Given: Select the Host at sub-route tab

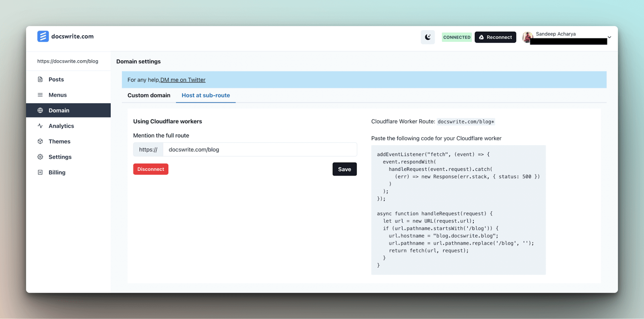Looking at the screenshot, I should coord(206,95).
